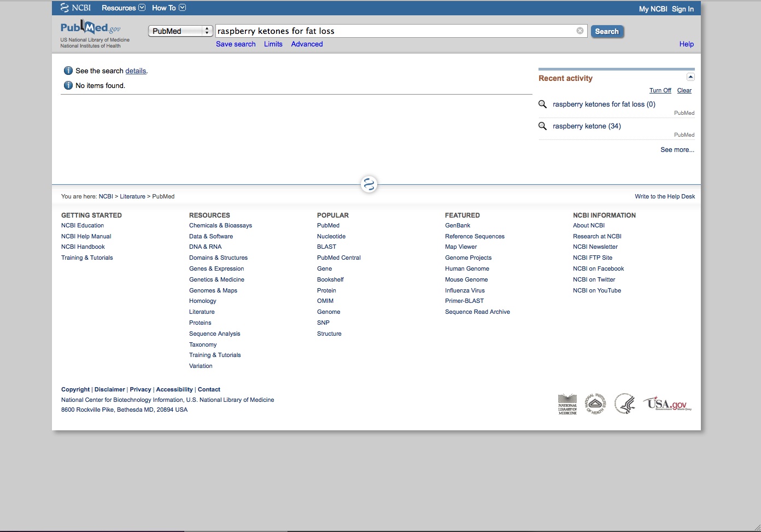This screenshot has width=761, height=532.
Task: Click the National Library of Medicine logo
Action: 567,404
